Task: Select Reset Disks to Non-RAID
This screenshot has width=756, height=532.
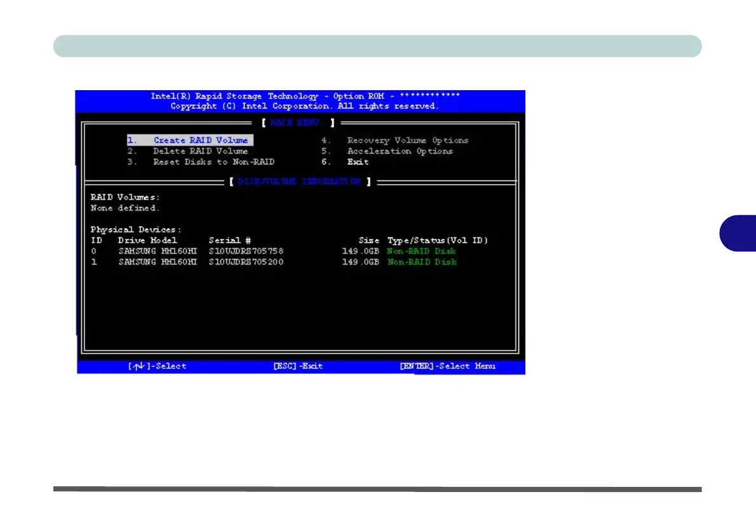Action: tap(201, 162)
